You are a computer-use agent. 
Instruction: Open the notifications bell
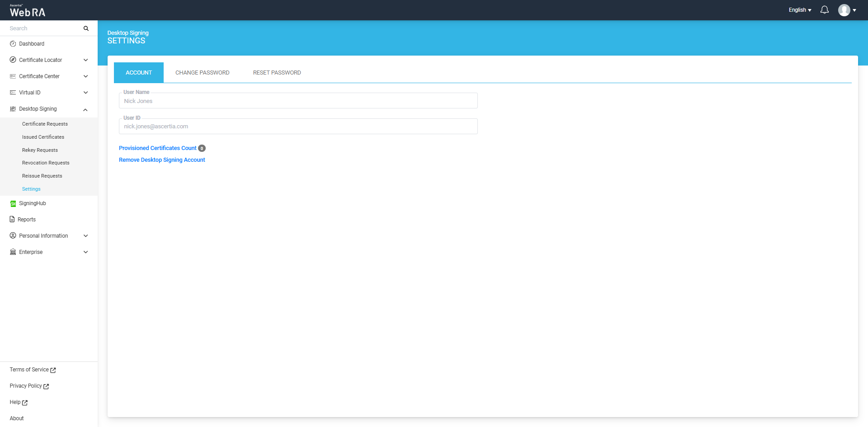pos(824,10)
